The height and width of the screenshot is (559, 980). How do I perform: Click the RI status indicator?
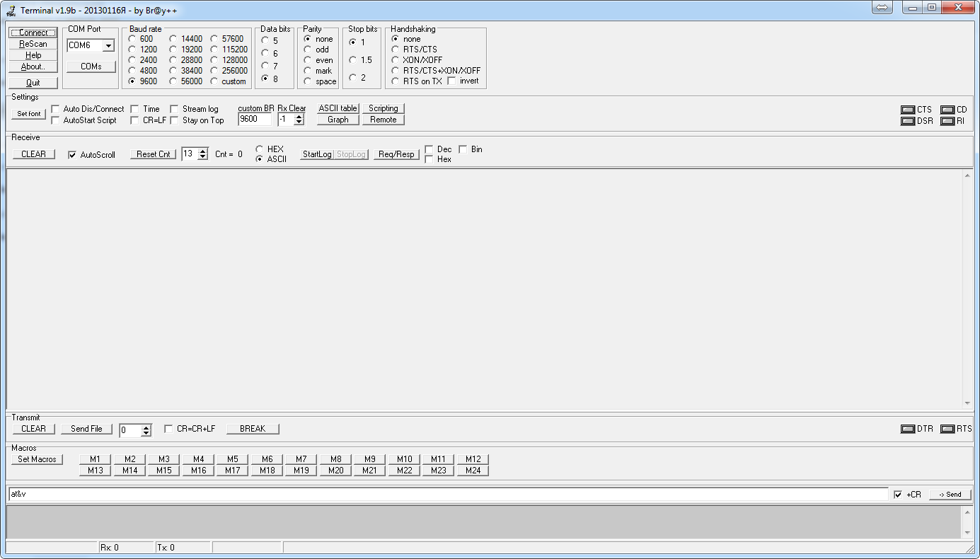pos(946,120)
